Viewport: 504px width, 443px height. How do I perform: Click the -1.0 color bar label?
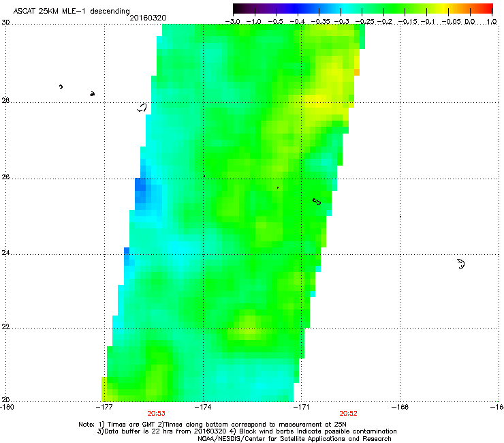(253, 22)
